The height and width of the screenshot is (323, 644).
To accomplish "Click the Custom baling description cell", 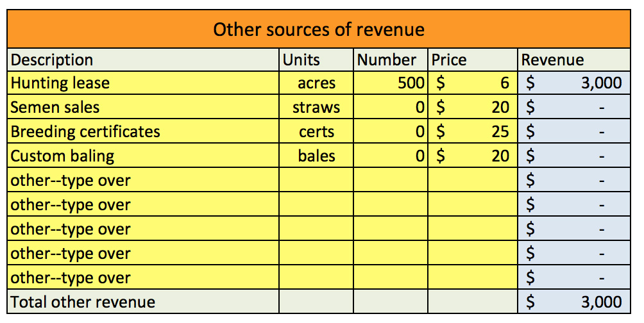I will [144, 156].
